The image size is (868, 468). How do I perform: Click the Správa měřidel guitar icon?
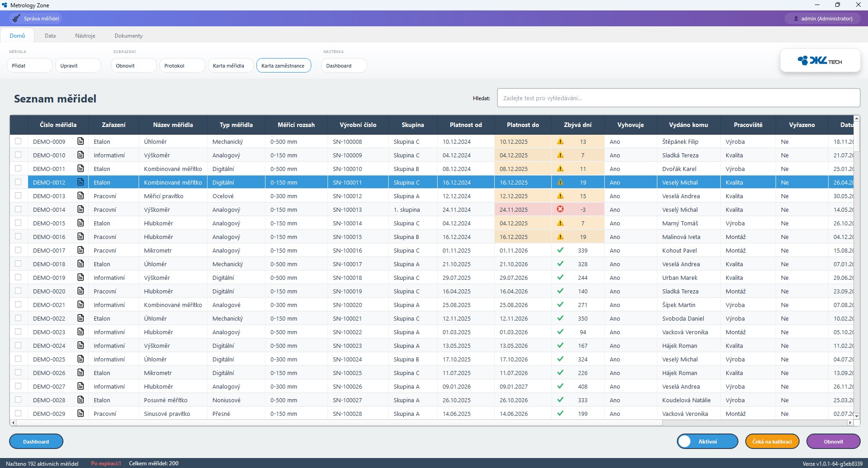(x=16, y=19)
